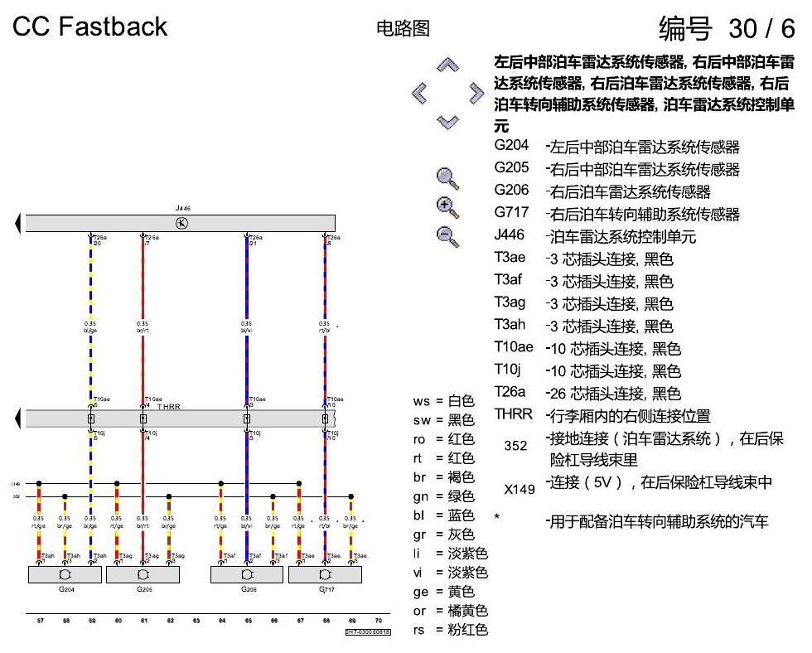Click the T3ah legend entry
This screenshot has width=812, height=653.
click(x=583, y=326)
